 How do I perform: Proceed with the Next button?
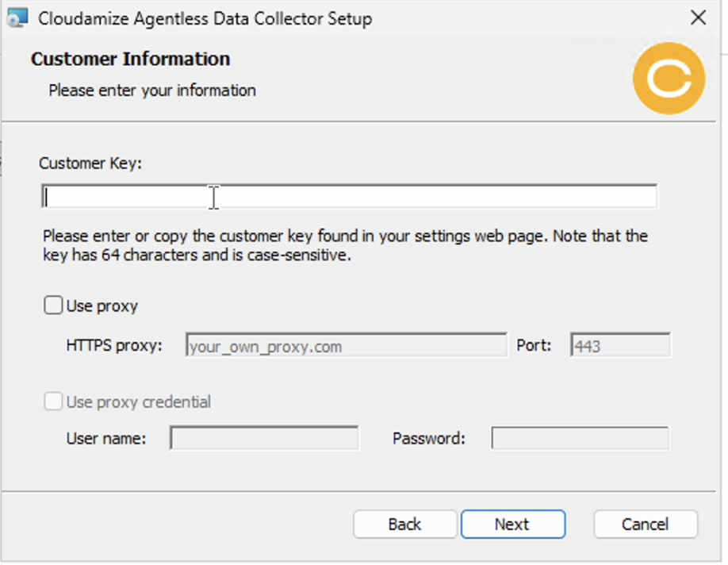[513, 524]
